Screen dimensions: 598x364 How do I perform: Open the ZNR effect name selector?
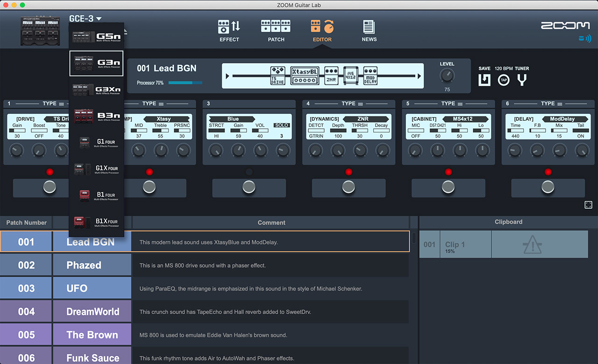click(x=366, y=119)
